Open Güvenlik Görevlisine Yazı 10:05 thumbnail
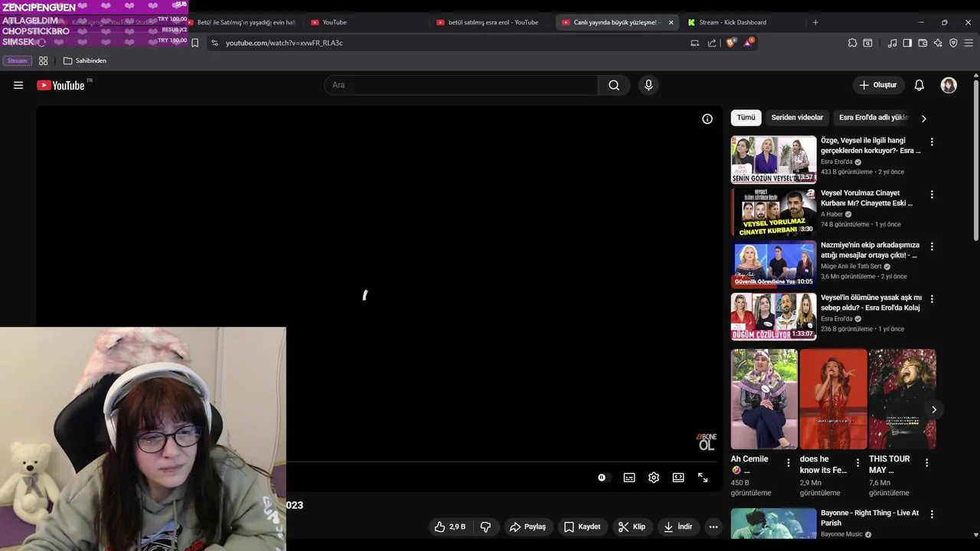 pos(773,264)
